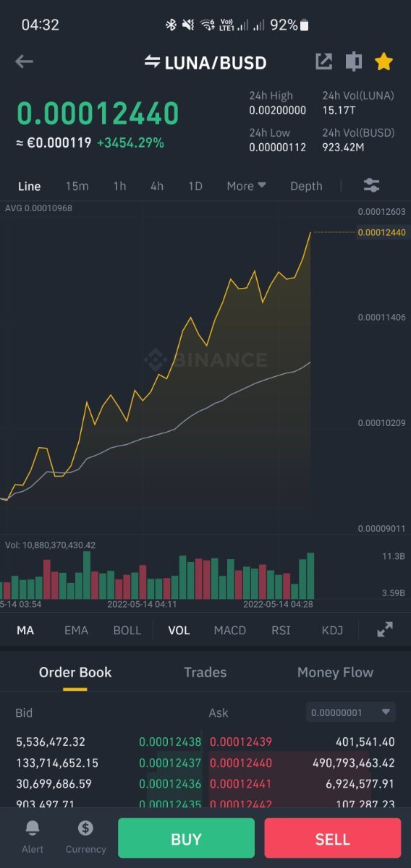Open the 0.00000001 price precision dropdown
The height and width of the screenshot is (868, 411).
point(351,712)
